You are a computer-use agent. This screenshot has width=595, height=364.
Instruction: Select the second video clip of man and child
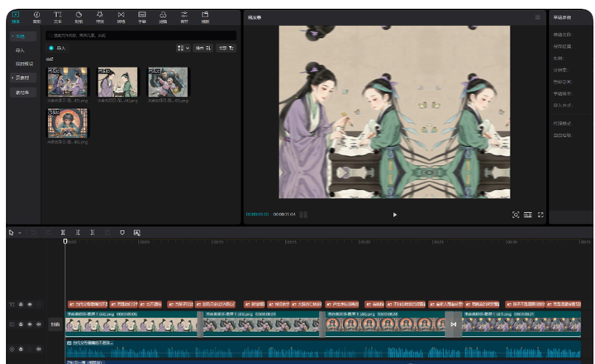pyautogui.click(x=261, y=324)
